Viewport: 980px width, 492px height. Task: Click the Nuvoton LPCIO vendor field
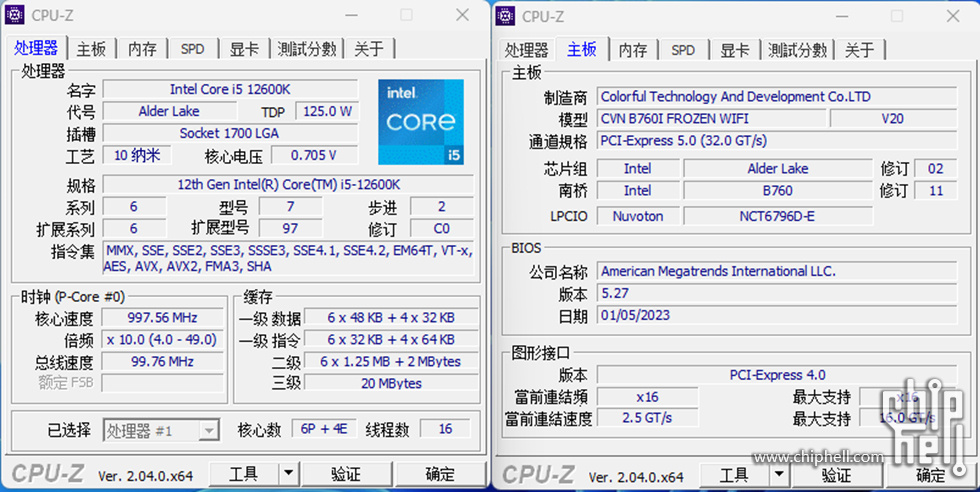pos(638,216)
